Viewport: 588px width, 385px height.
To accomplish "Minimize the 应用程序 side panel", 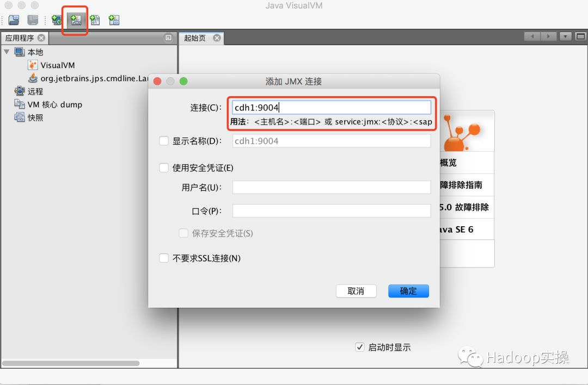I will pyautogui.click(x=168, y=38).
